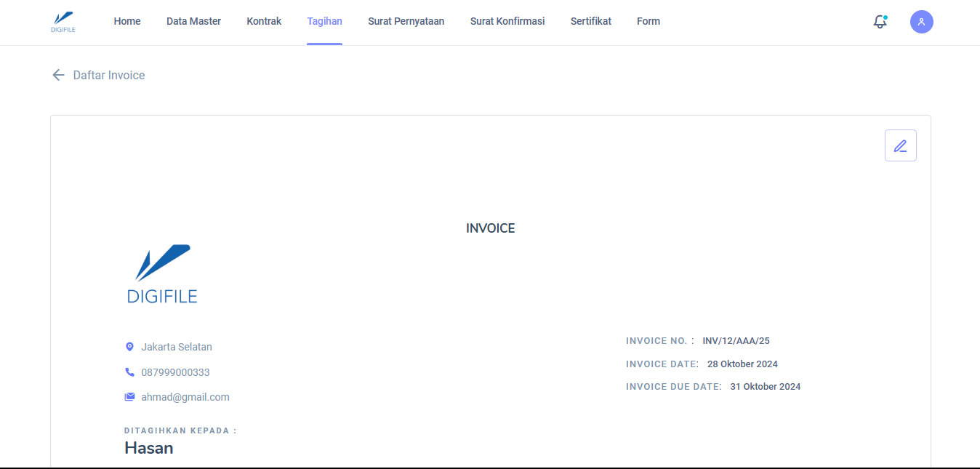This screenshot has height=469, width=980.
Task: Open Surat Pernyataan menu
Action: tap(406, 21)
